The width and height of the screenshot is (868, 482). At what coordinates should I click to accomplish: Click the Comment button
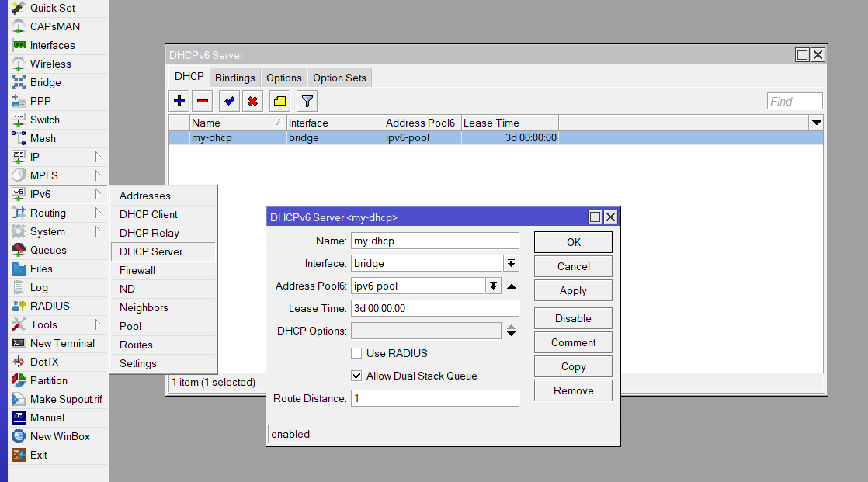[573, 342]
